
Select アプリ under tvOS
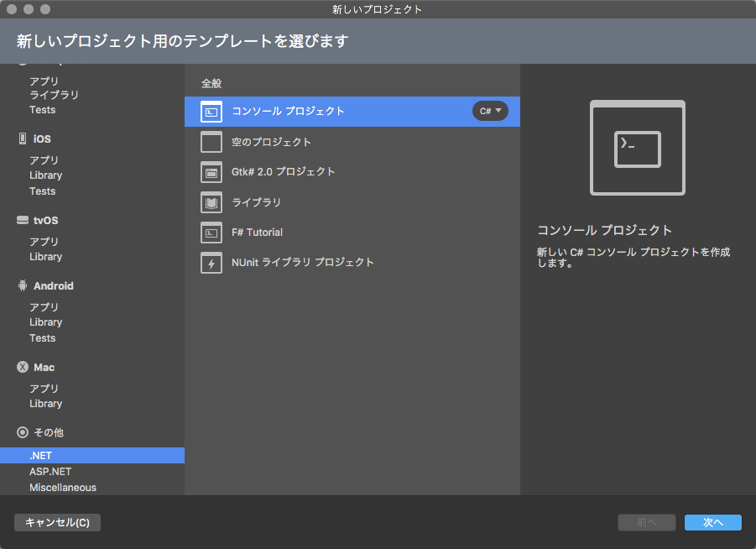tap(44, 242)
